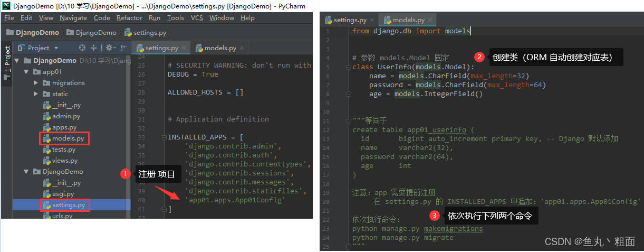Expand the migrations folder arrow
This screenshot has width=644, height=252.
(x=36, y=83)
